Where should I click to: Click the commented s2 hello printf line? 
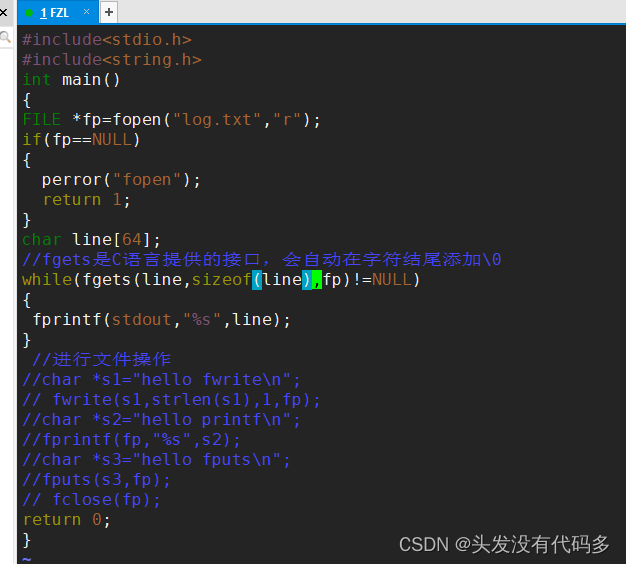point(161,420)
